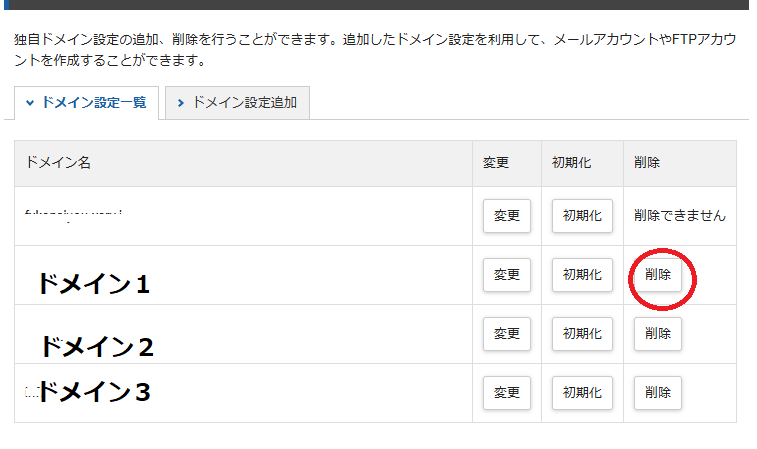Click the 削除できません text in first row
The width and height of the screenshot is (757, 449).
(680, 215)
